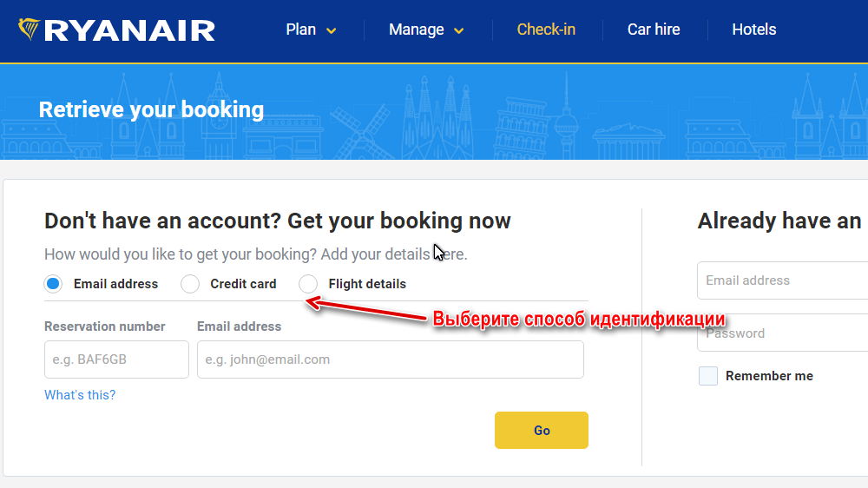Click the Retrieve your booking banner heading

(x=151, y=109)
